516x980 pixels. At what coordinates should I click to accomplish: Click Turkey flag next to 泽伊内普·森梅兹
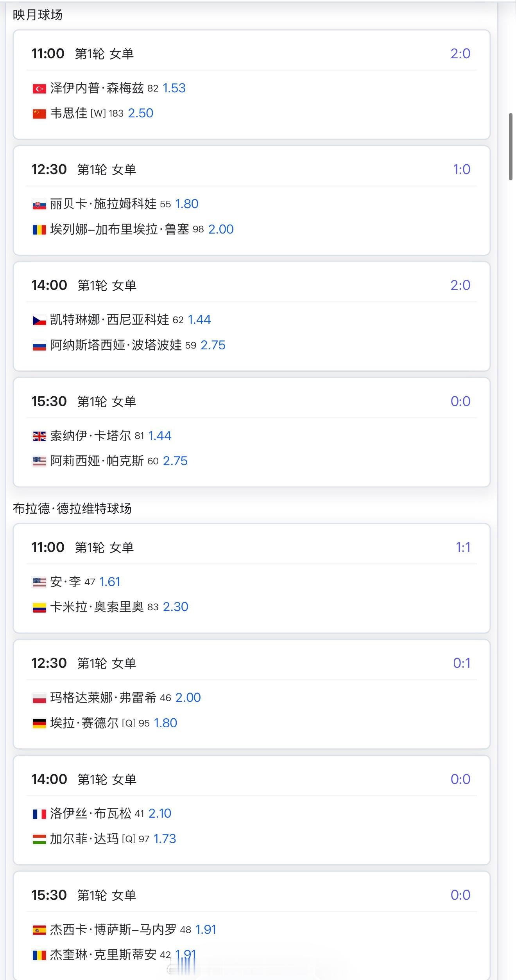coord(39,89)
